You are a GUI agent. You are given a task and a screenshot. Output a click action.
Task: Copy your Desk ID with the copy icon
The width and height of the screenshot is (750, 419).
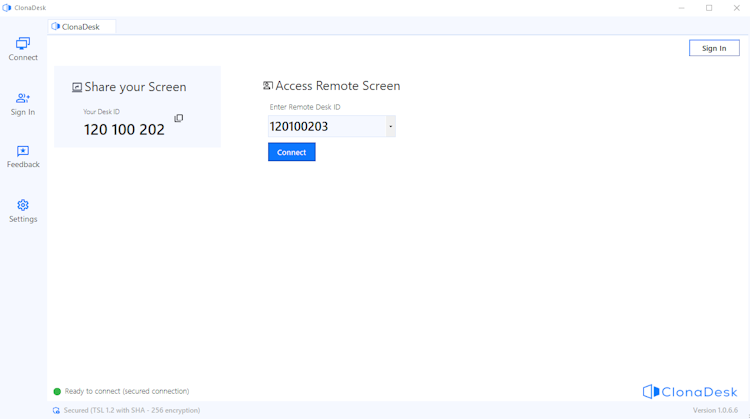coord(178,118)
